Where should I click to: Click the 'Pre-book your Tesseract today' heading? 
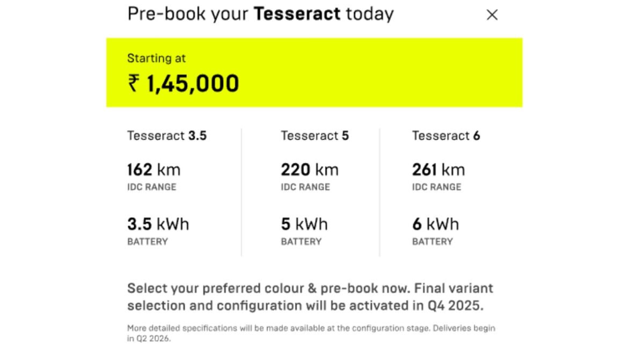pyautogui.click(x=260, y=14)
